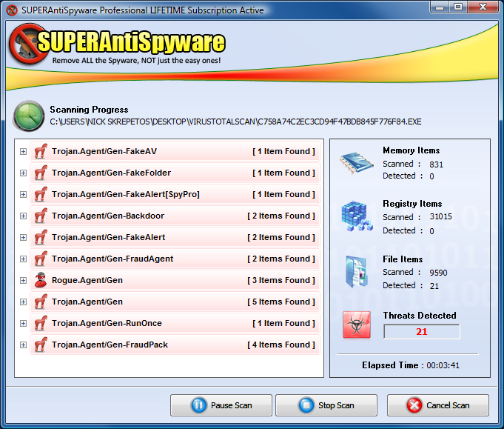Click the Trojan.Agent/Gen-FakeAV horse icon

41,151
